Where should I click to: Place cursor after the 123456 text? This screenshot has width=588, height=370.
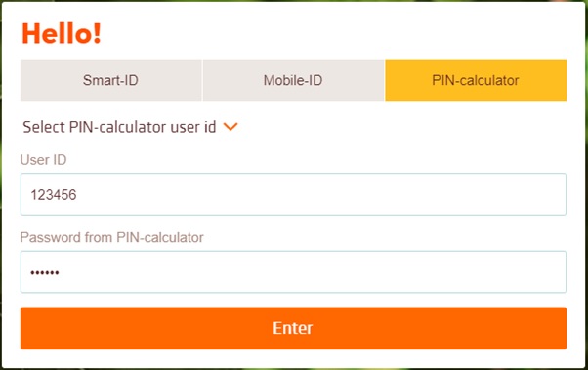click(x=78, y=195)
